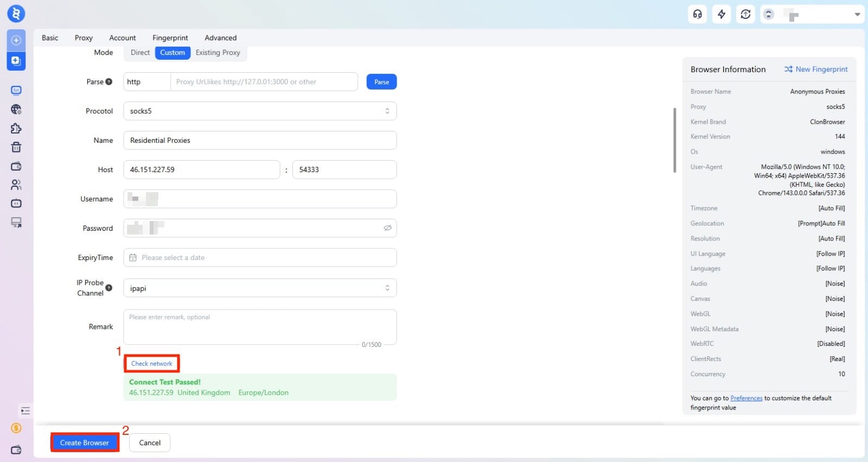Click the lightning bolt icon
868x462 pixels.
pos(722,14)
